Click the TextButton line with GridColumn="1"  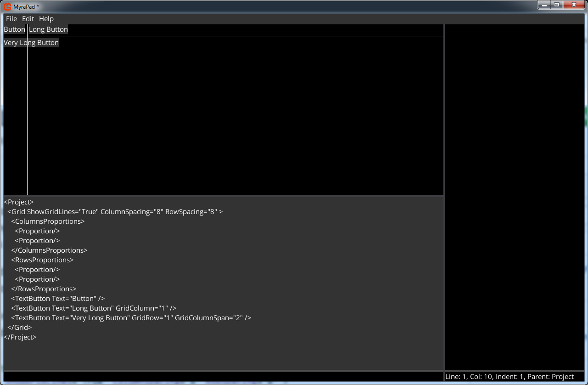pos(94,308)
